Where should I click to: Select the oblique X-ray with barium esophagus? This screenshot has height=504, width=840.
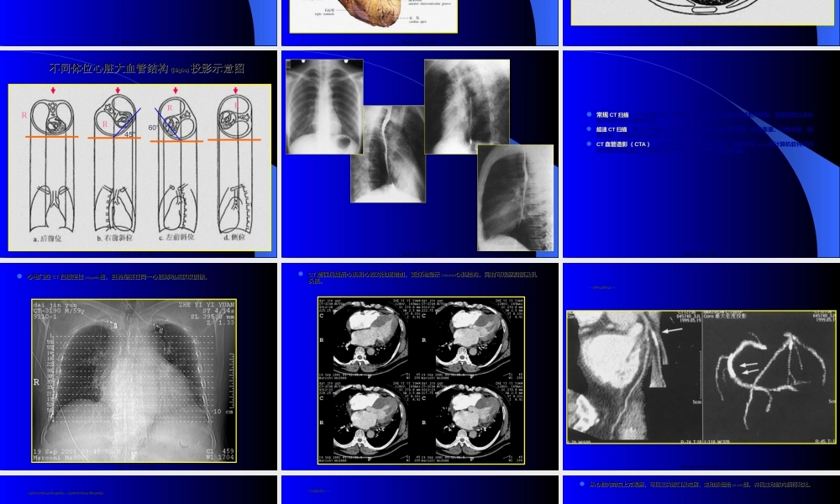click(387, 153)
